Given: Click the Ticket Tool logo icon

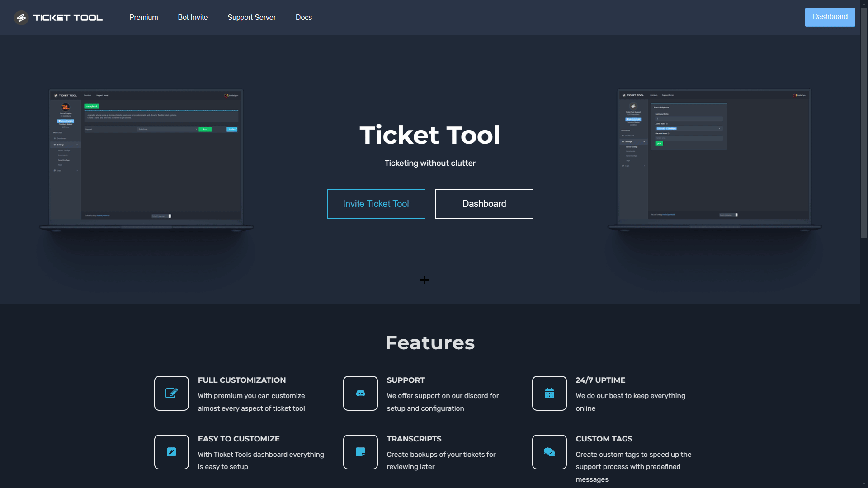Looking at the screenshot, I should pyautogui.click(x=21, y=18).
